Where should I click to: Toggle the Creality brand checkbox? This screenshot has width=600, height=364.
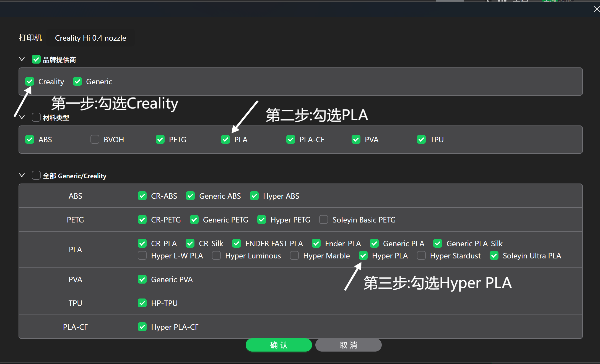(30, 82)
